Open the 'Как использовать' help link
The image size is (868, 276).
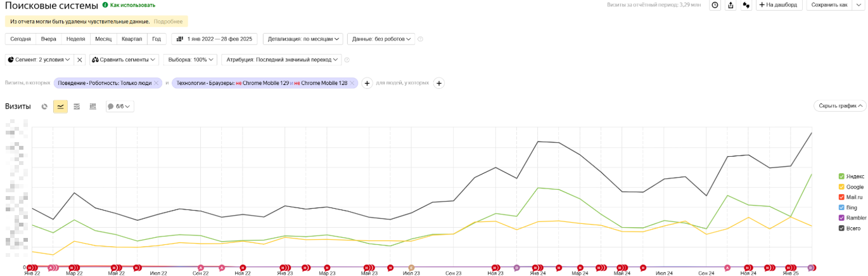129,5
